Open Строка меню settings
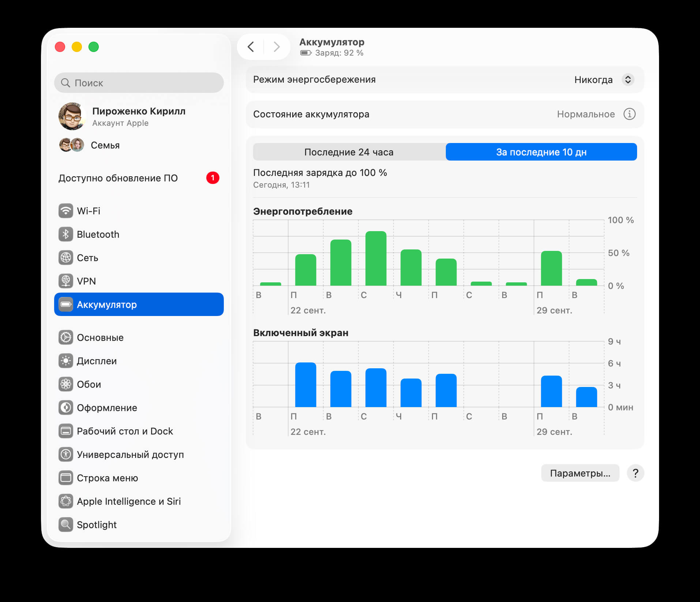Screen dimensions: 700x602 [x=139, y=478]
